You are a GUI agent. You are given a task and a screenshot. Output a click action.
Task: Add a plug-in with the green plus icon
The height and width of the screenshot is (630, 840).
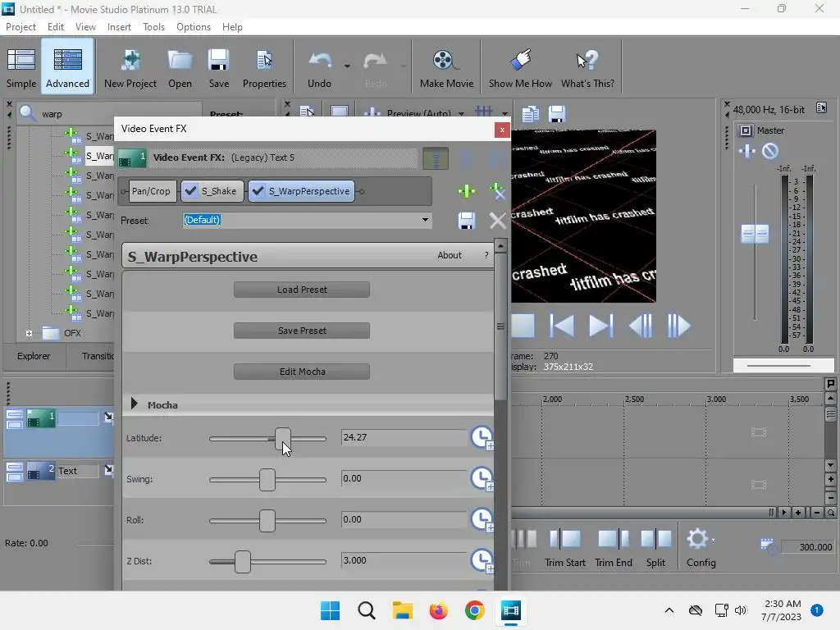click(x=467, y=191)
